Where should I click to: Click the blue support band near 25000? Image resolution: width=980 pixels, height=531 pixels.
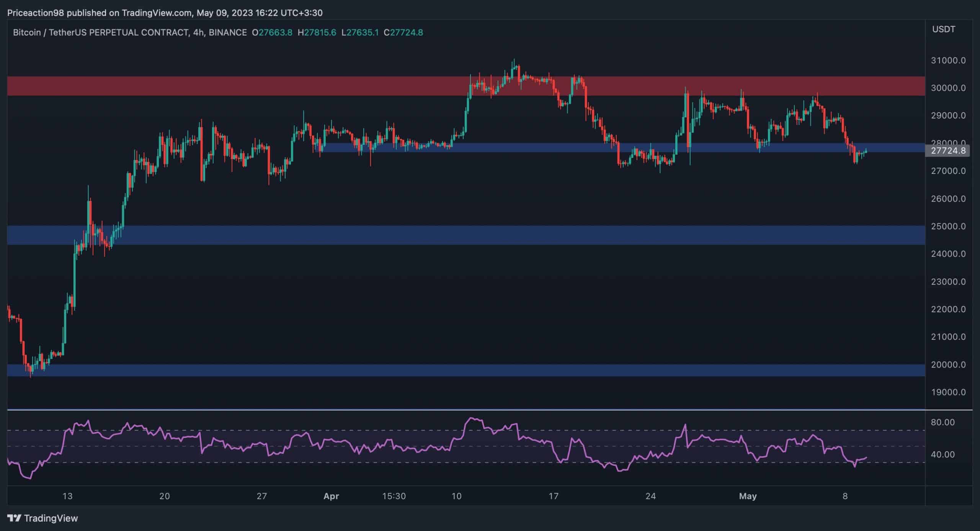point(466,235)
